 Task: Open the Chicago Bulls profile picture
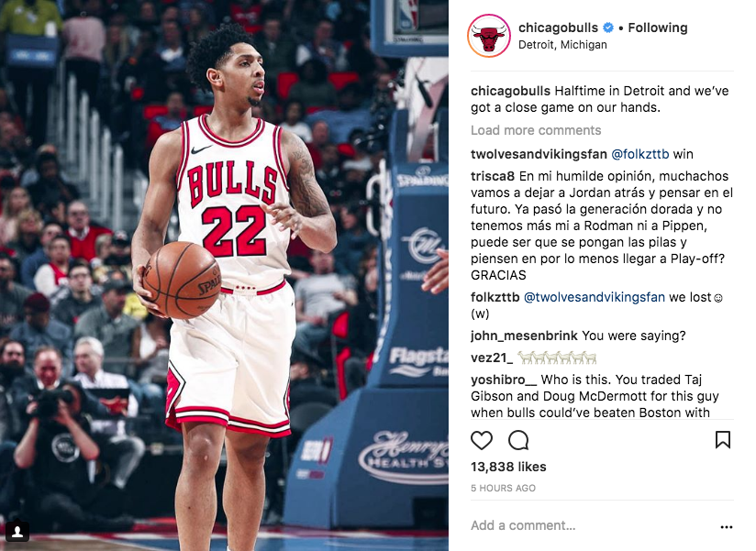pyautogui.click(x=489, y=36)
